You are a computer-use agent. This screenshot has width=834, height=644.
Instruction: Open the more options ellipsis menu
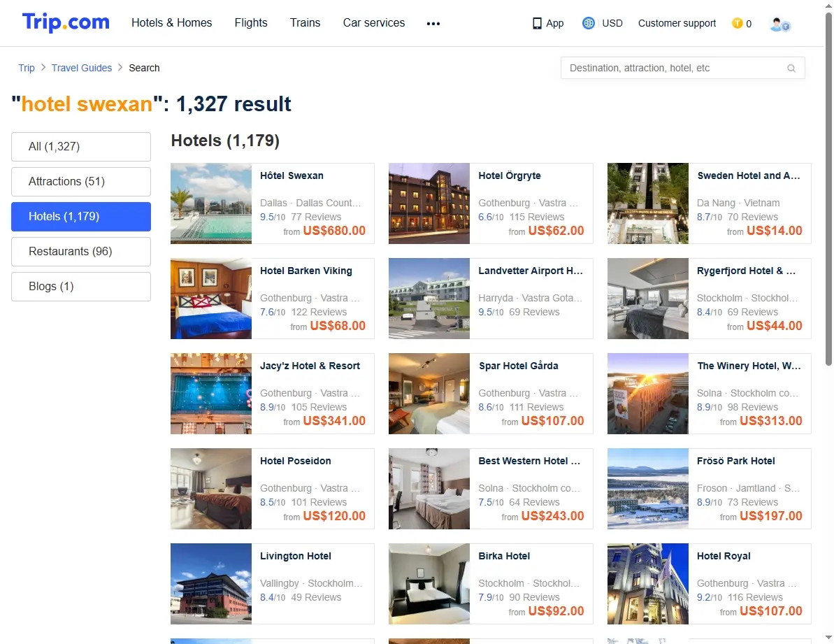(x=433, y=23)
